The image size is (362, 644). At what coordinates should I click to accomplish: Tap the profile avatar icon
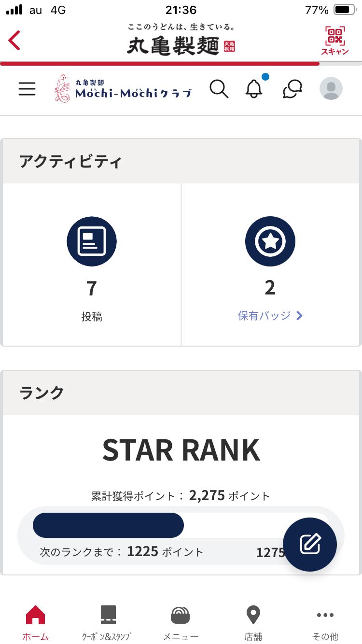coord(331,88)
